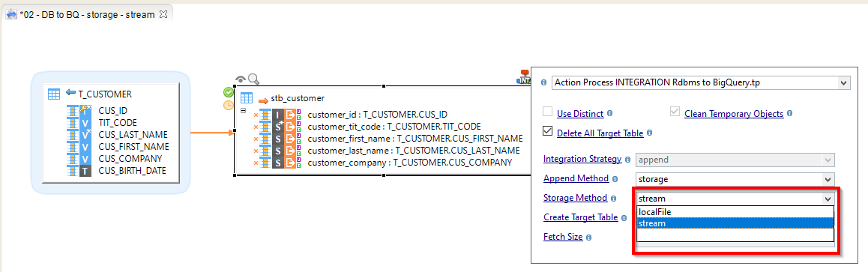The width and height of the screenshot is (868, 272).
Task: Click the T datatype icon of CUS_BIRTH_DATE
Action: pos(85,172)
